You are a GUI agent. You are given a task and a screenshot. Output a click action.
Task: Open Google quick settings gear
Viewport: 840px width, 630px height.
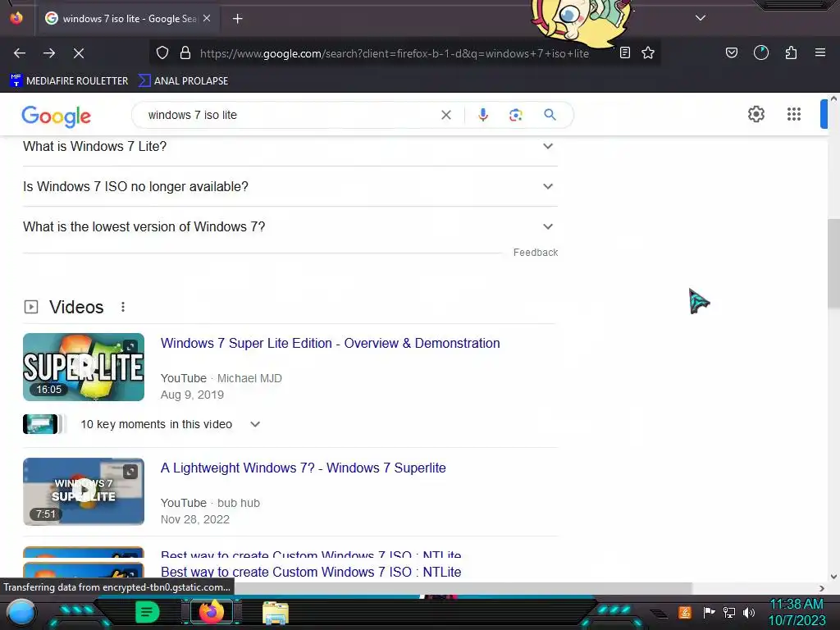pos(756,114)
